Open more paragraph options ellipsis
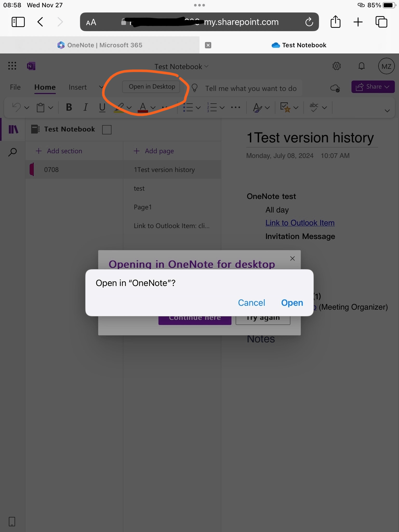 (x=236, y=107)
